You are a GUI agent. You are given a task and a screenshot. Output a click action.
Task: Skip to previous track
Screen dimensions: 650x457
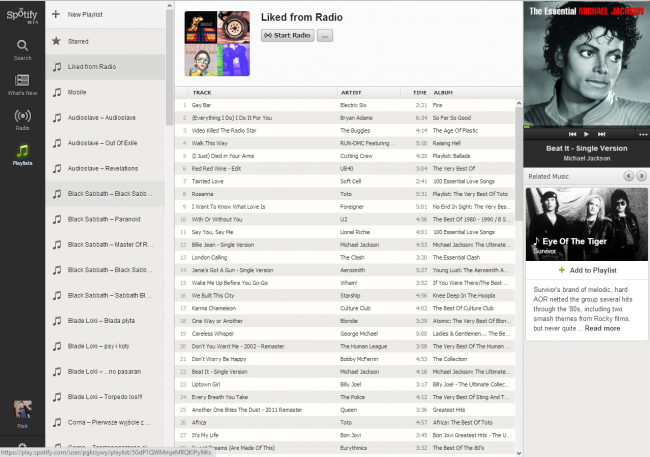[x=572, y=134]
